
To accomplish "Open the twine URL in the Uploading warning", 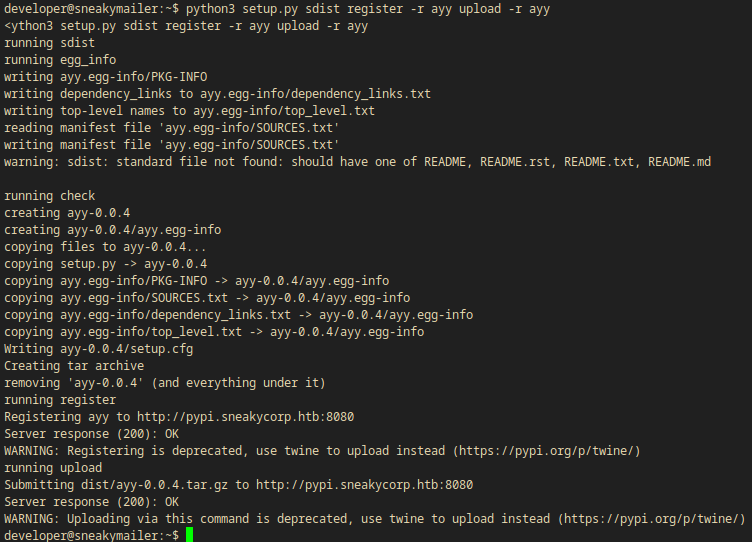I will (652, 518).
